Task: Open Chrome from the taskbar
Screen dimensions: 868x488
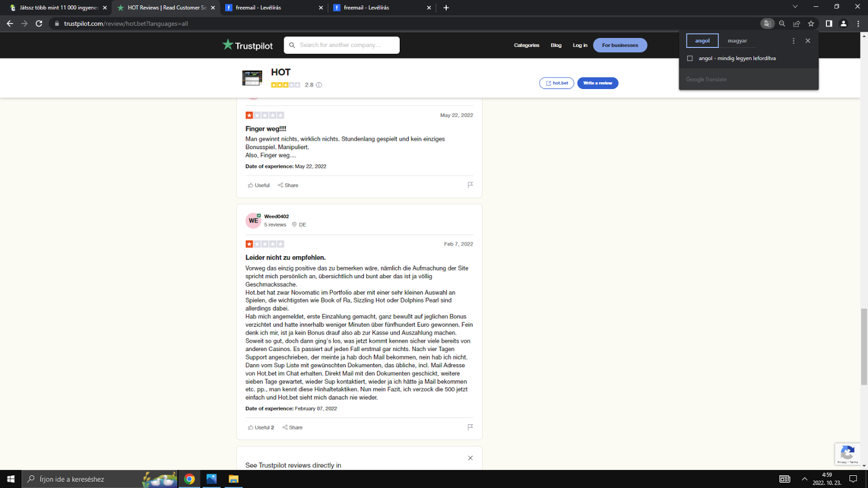Action: (189, 479)
